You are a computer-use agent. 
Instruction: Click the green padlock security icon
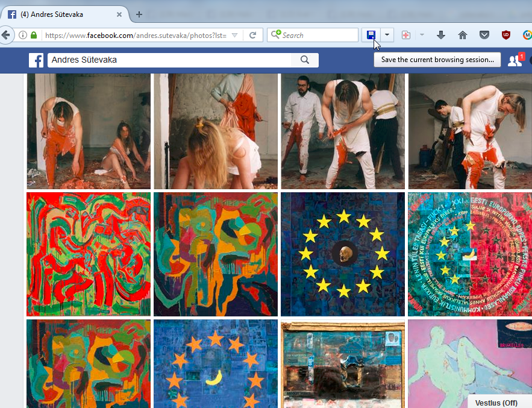[x=34, y=35]
